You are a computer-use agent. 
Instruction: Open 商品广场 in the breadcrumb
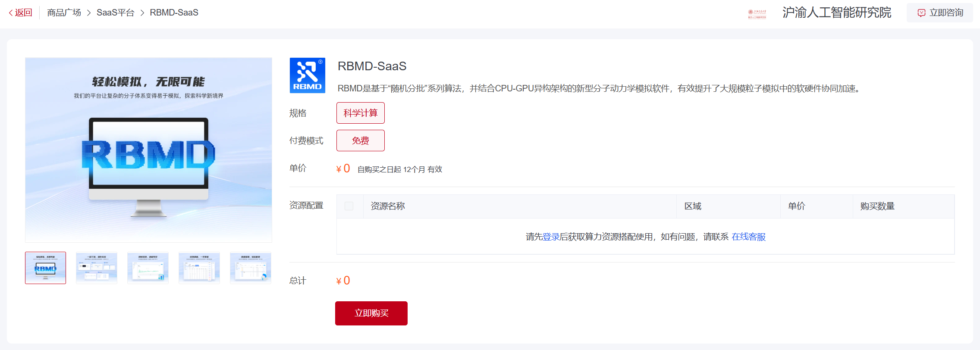pyautogui.click(x=64, y=13)
